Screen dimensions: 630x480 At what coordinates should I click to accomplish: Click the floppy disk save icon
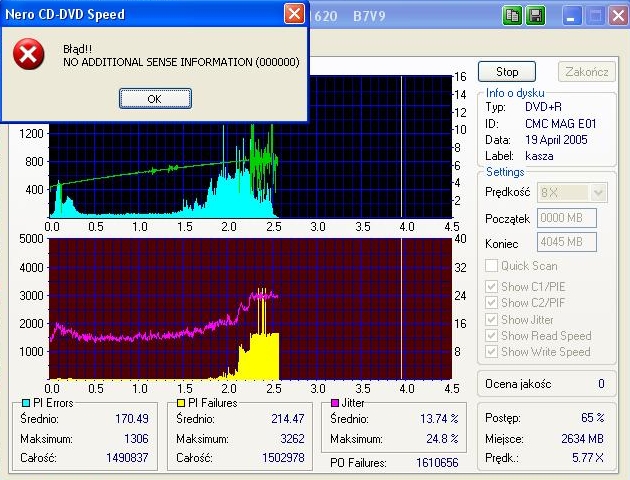point(536,16)
